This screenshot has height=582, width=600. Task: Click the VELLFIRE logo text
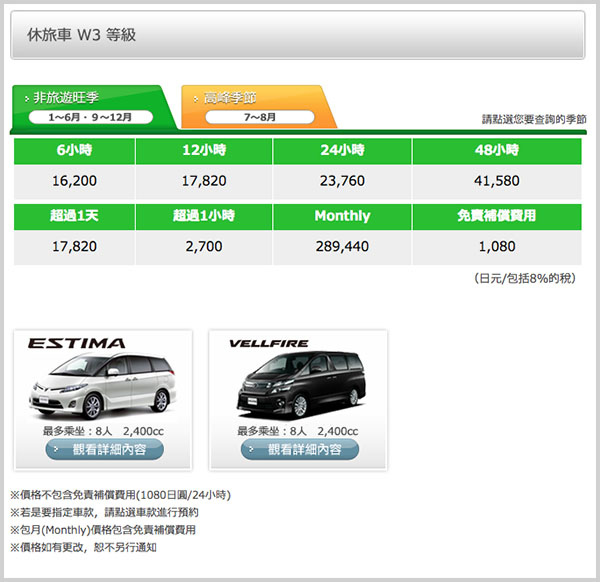pyautogui.click(x=269, y=343)
